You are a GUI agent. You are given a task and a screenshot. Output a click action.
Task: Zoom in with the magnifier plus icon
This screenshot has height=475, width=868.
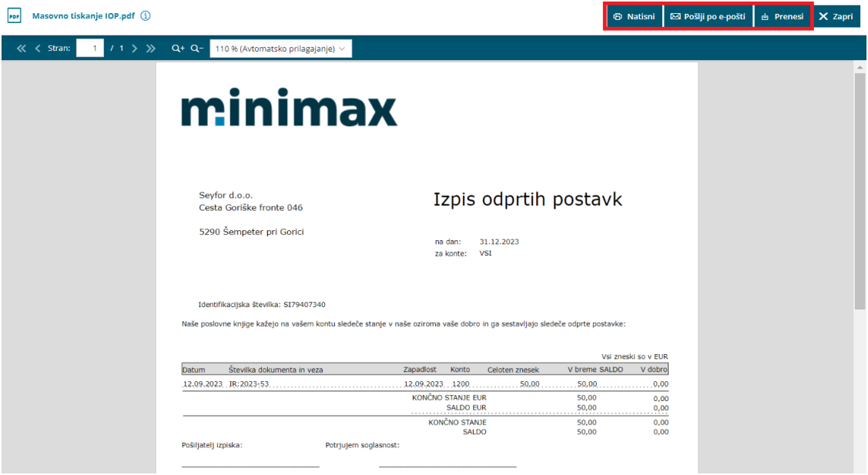[178, 49]
